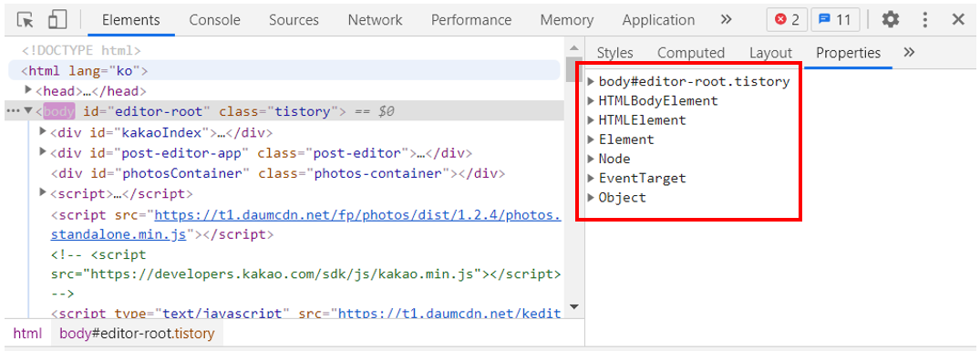
Task: Activate the inspect element picker icon
Action: click(x=25, y=19)
